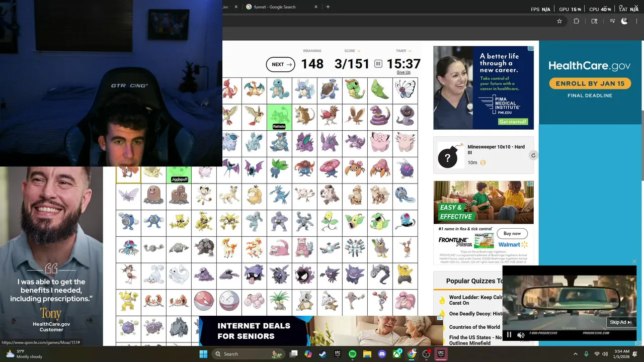644x362 pixels.
Task: Open the Chrome extensions menu
Action: [576, 21]
